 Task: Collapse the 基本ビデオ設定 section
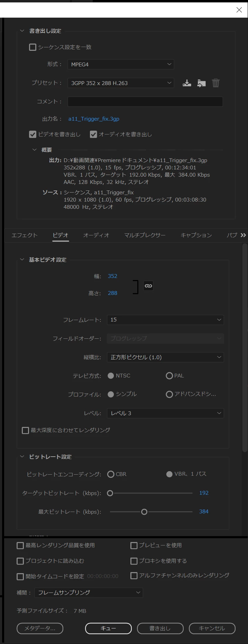pyautogui.click(x=22, y=260)
